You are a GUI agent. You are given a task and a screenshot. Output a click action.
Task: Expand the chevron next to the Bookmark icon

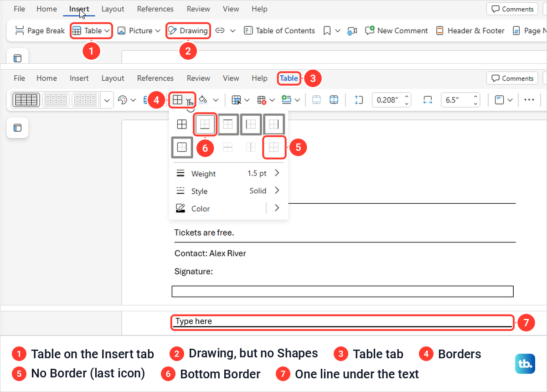point(338,31)
